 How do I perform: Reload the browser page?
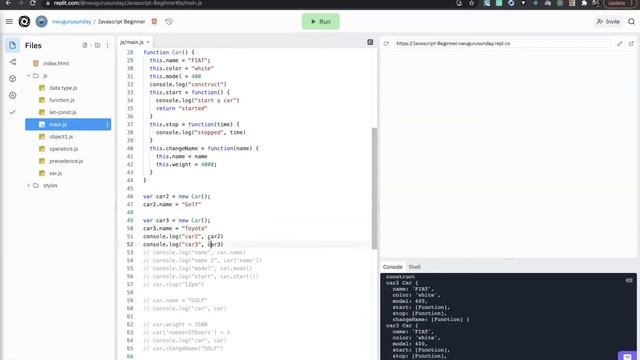tap(33, 3)
